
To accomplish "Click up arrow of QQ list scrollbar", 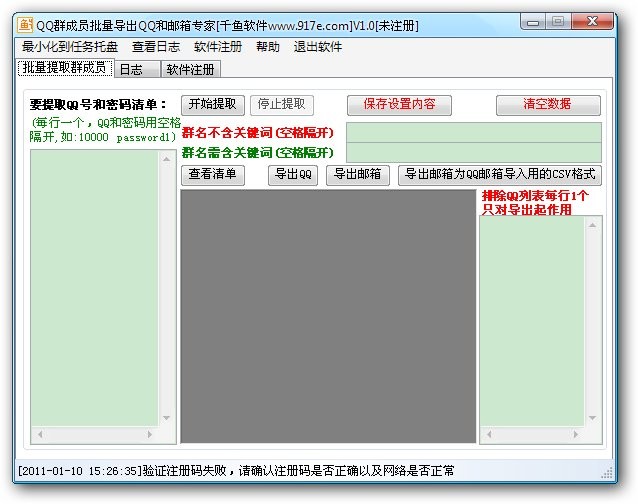I will point(166,159).
